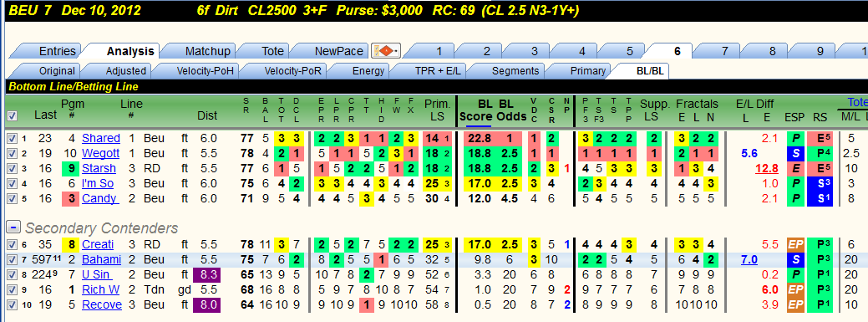Viewport: 868px width, 322px height.
Task: Click the purple 8.0 distance cell
Action: (207, 304)
